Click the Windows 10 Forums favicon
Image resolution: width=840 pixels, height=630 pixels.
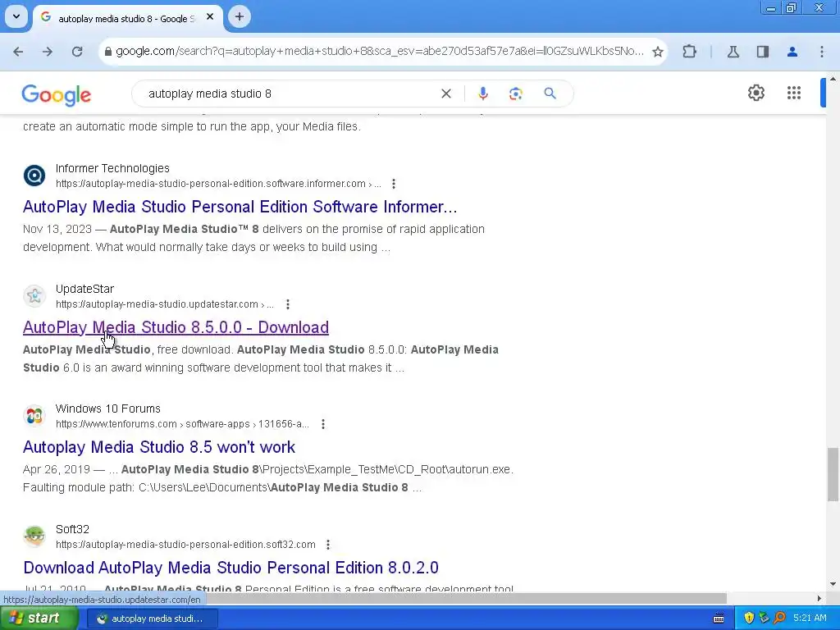(34, 416)
